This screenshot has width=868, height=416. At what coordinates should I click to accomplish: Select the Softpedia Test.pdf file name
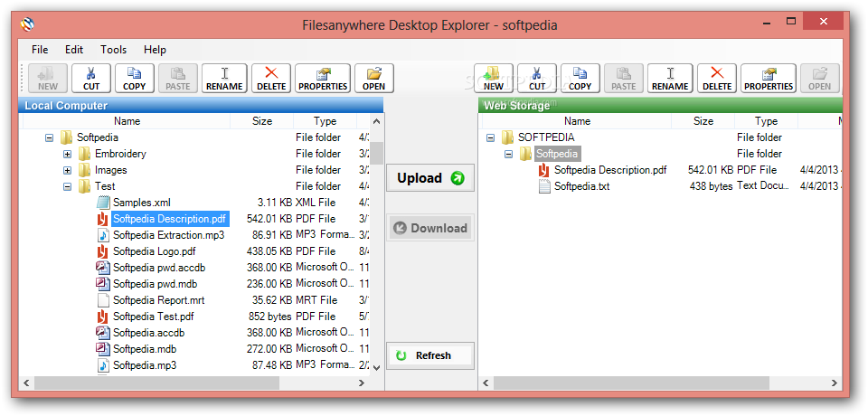[154, 317]
